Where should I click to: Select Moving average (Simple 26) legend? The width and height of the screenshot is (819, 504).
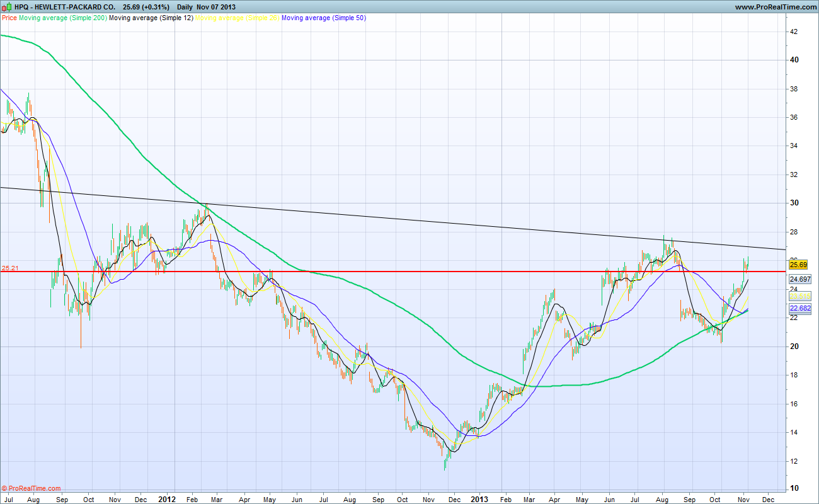[238, 18]
